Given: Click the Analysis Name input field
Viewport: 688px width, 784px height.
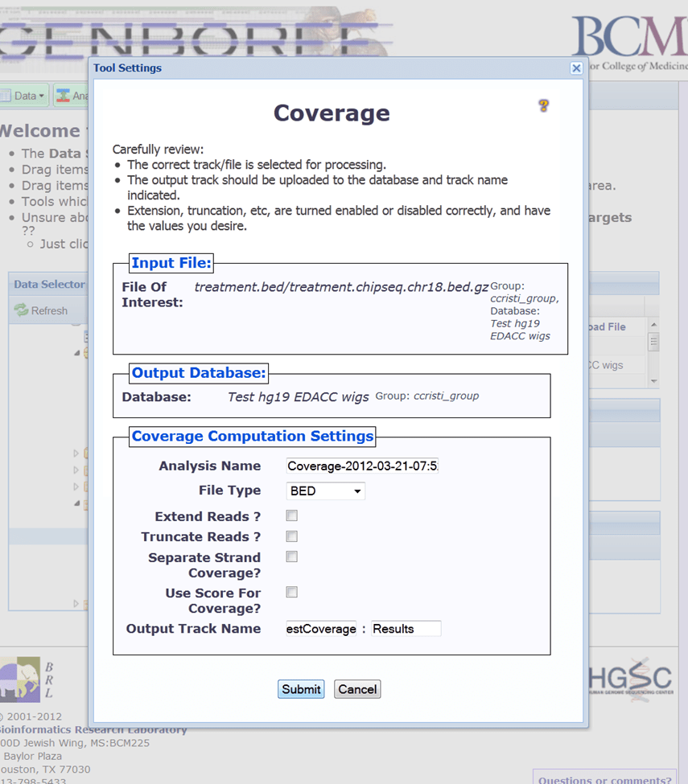Looking at the screenshot, I should (x=361, y=466).
